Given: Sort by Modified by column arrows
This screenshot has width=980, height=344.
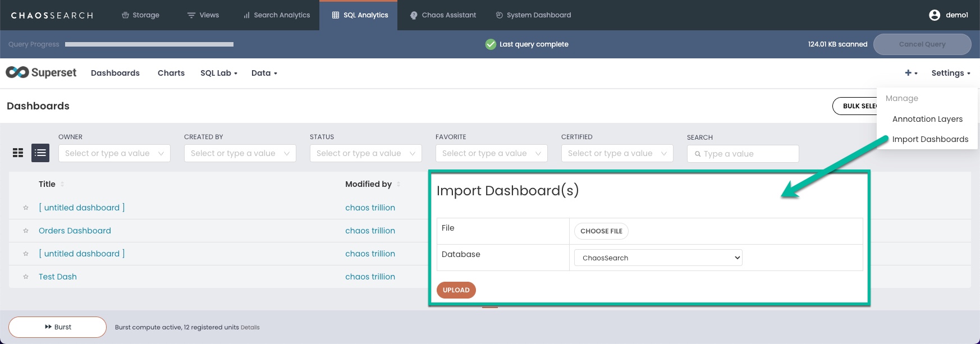Looking at the screenshot, I should (399, 184).
